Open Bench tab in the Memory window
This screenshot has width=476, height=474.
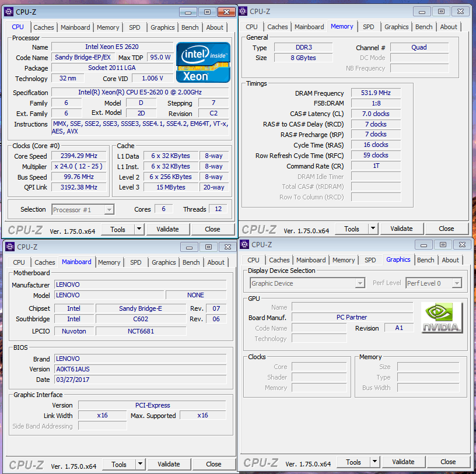423,27
